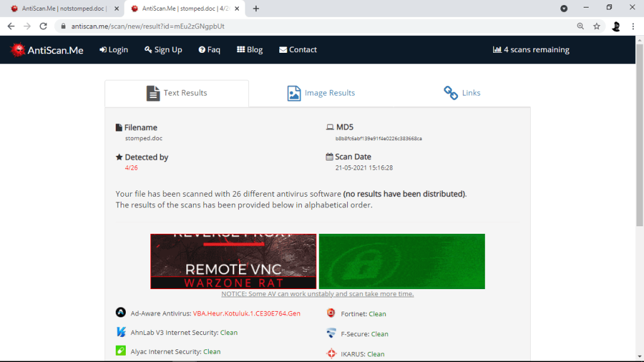This screenshot has height=362, width=644.
Task: Go to the Blog page
Action: (250, 50)
